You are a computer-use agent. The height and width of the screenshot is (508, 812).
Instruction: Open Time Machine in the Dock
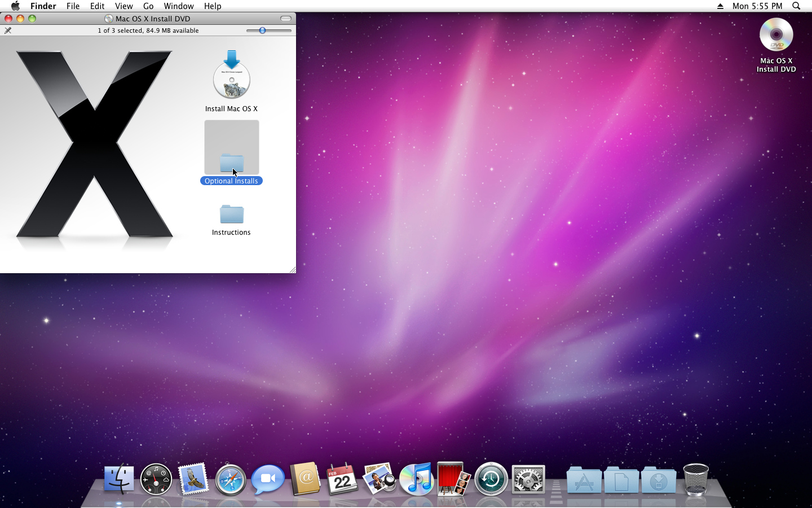pos(491,480)
